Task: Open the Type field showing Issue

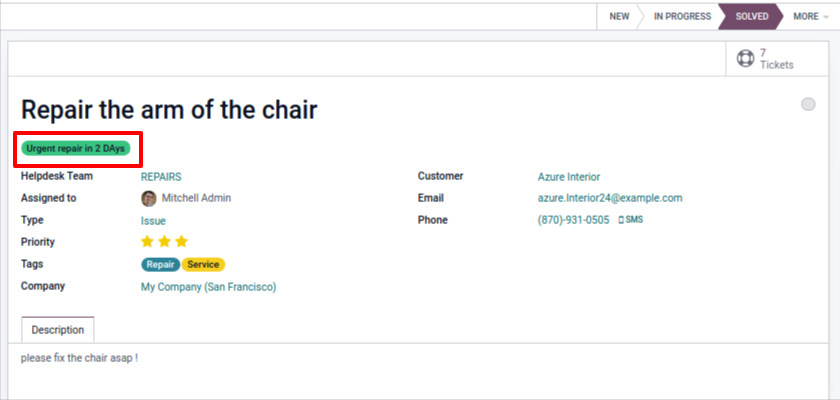Action: click(x=153, y=220)
